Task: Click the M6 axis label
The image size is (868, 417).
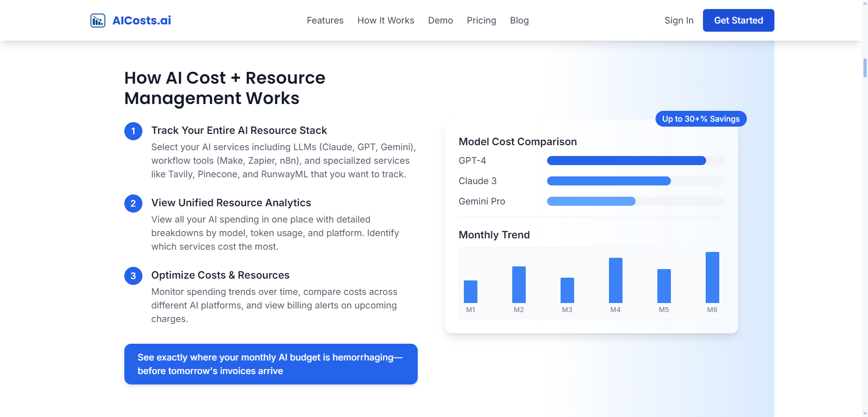Action: (x=712, y=310)
